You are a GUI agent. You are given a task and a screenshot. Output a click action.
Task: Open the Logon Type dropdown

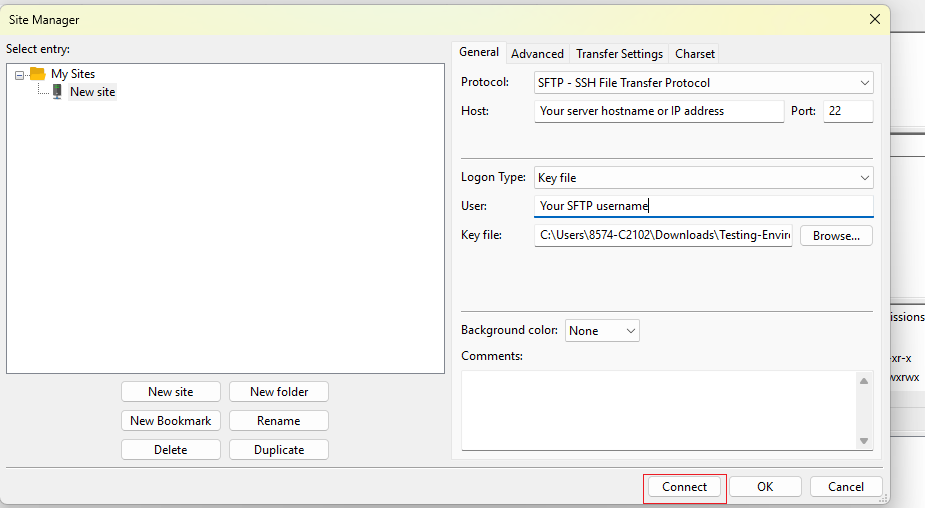(x=703, y=178)
